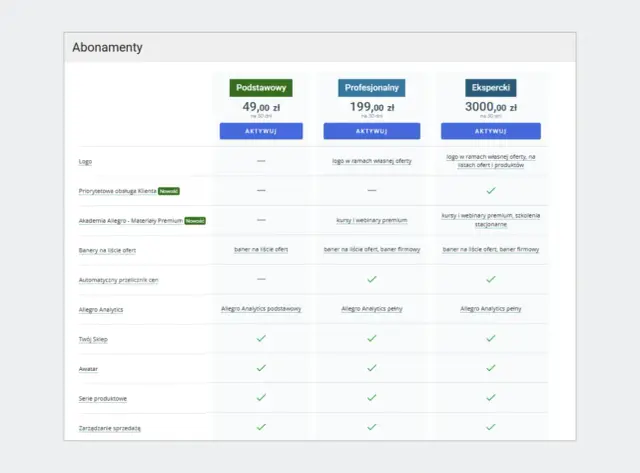Click the Abonamenty heading
Screen dimensions: 640x473
(107, 47)
